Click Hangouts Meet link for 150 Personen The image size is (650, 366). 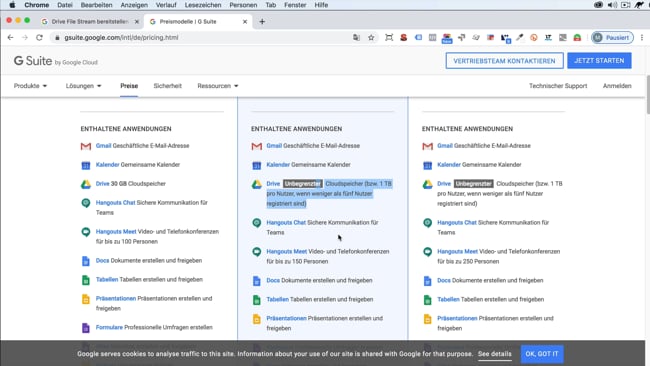(x=286, y=252)
